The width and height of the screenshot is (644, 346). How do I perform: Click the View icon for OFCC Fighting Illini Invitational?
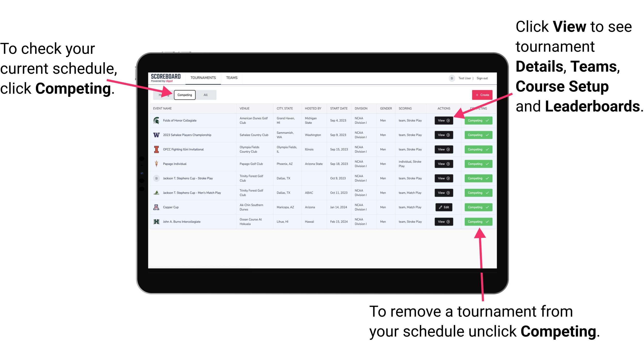click(443, 150)
